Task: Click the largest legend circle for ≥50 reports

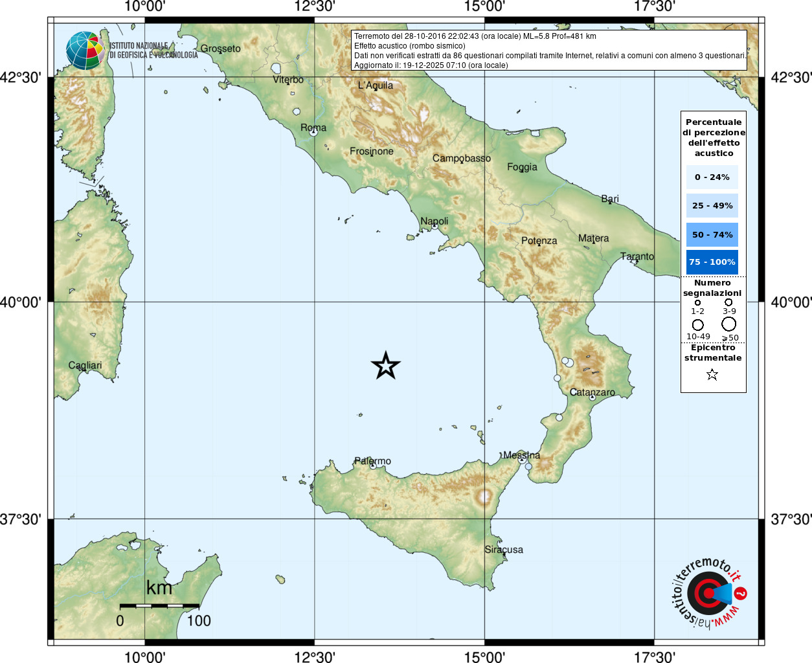Action: click(x=729, y=324)
